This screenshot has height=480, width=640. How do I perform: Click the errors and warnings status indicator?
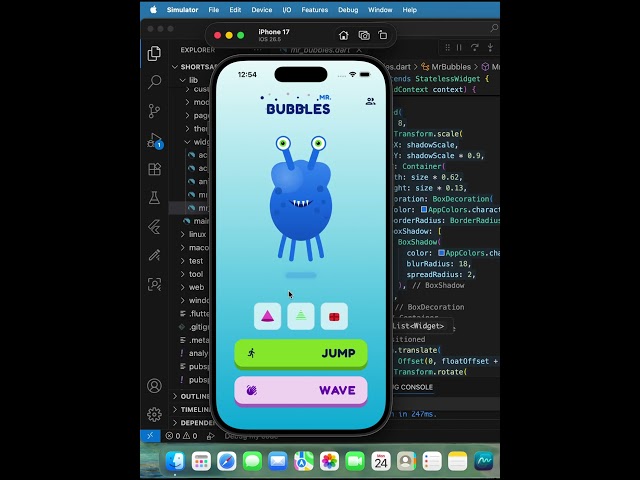click(181, 436)
